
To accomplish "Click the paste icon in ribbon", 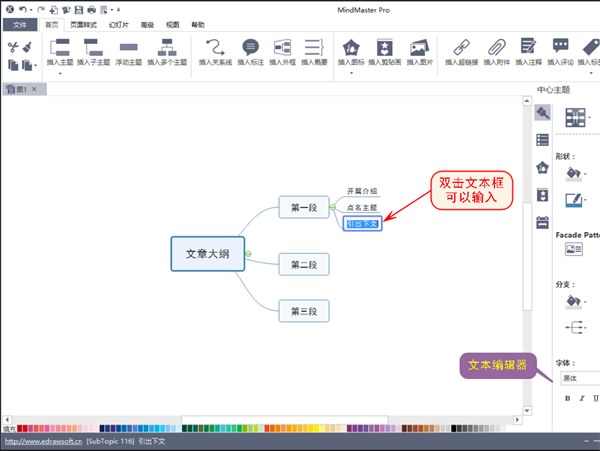I will 27,65.
